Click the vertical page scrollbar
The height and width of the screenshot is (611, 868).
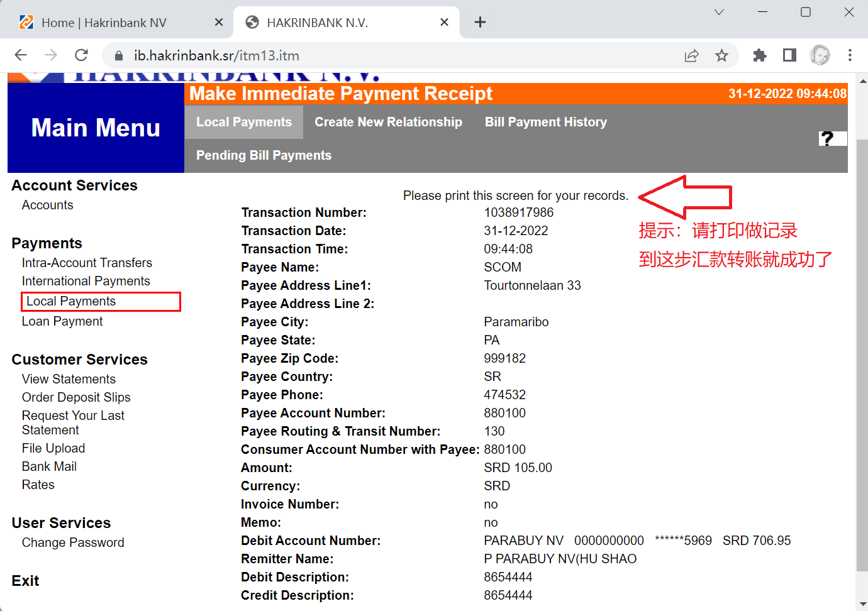(x=862, y=352)
